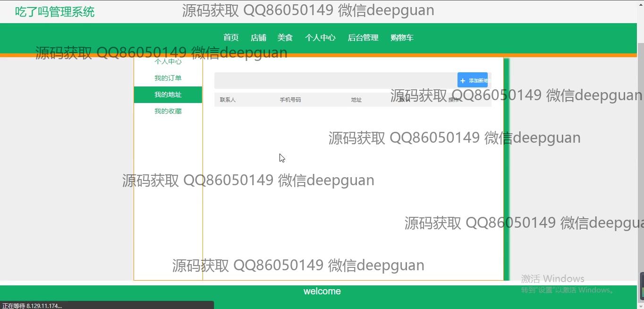Click the 地址 column header in the table
The image size is (644, 309).
(x=356, y=100)
